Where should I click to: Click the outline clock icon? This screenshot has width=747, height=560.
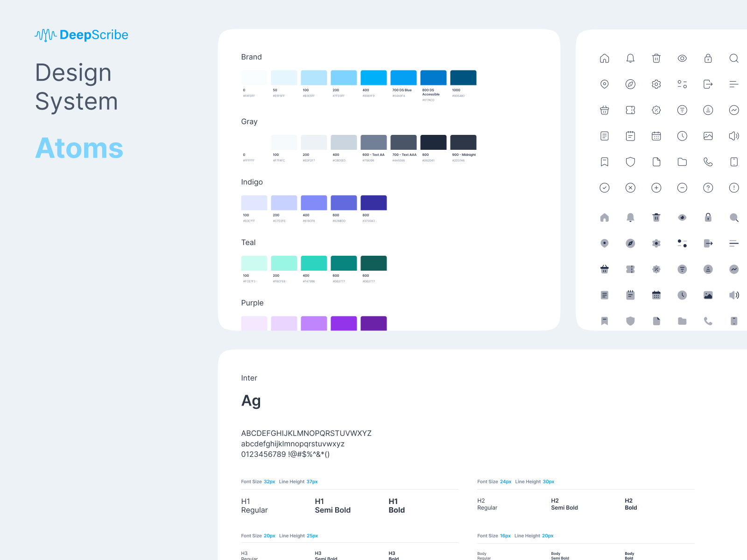click(x=682, y=136)
